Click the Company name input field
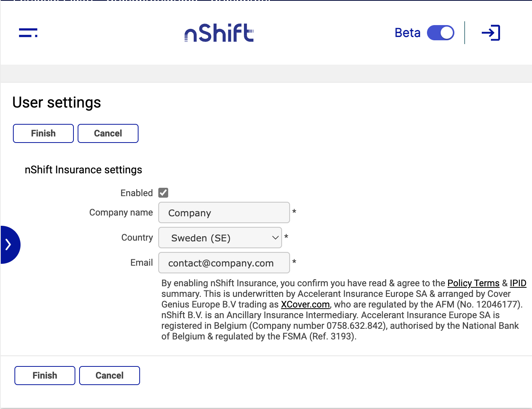This screenshot has height=409, width=532. [224, 212]
